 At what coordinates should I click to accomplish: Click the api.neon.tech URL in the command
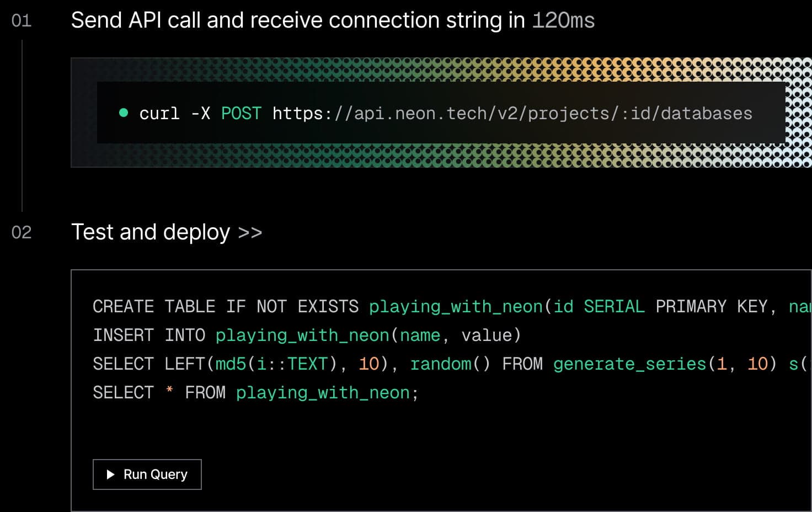tap(512, 114)
